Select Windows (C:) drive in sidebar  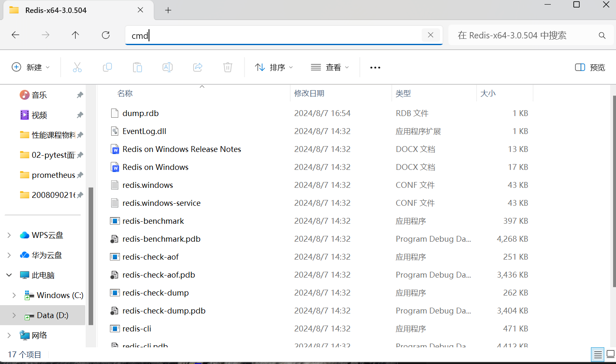pos(54,295)
